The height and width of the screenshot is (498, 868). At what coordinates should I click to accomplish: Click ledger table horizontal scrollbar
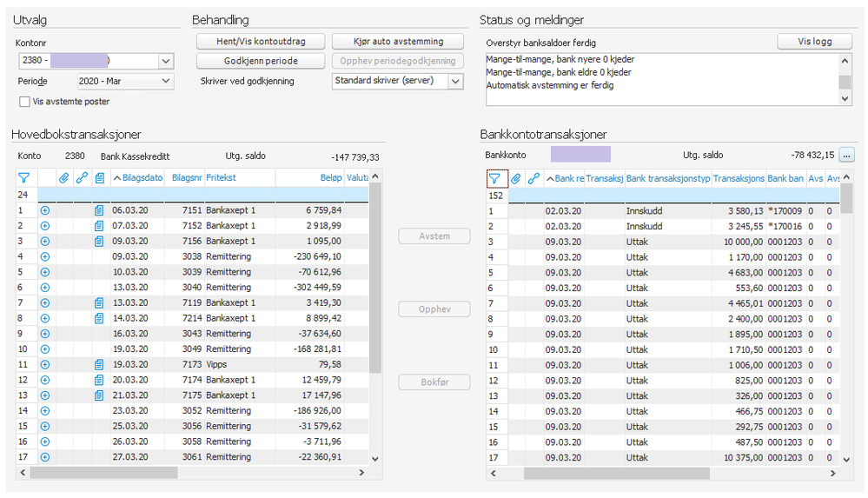click(104, 473)
